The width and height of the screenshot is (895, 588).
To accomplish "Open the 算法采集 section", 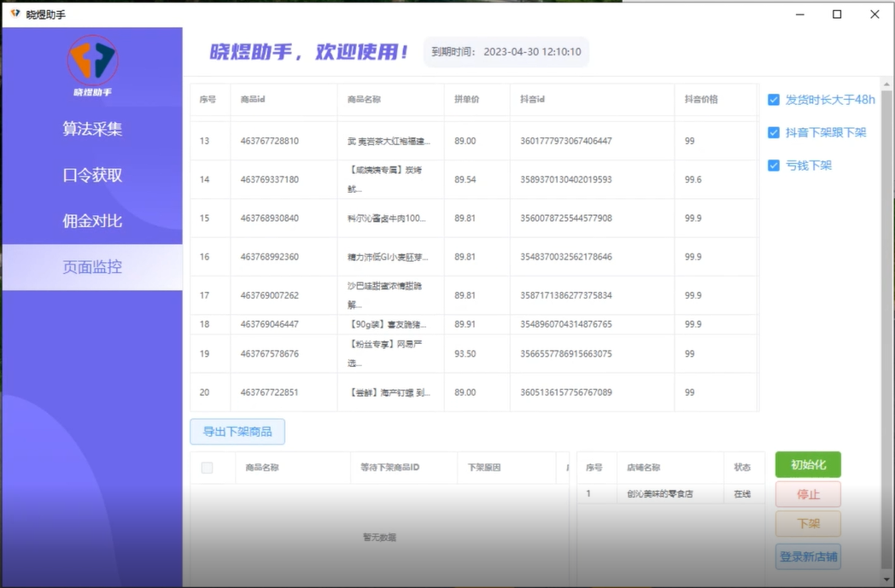I will tap(92, 129).
